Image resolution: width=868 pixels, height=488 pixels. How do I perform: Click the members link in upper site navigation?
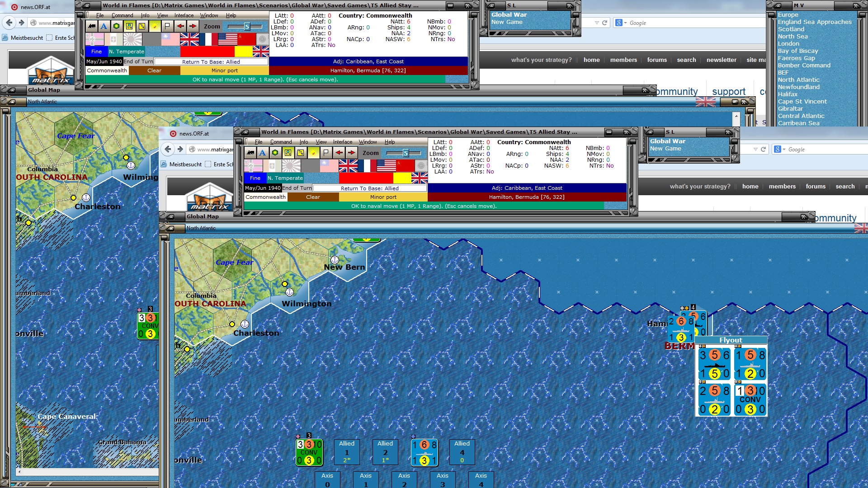[623, 60]
